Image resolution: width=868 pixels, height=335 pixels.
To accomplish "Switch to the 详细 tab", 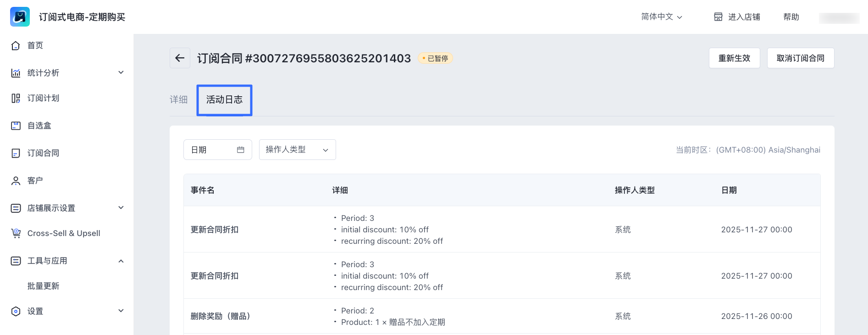I will pos(178,99).
